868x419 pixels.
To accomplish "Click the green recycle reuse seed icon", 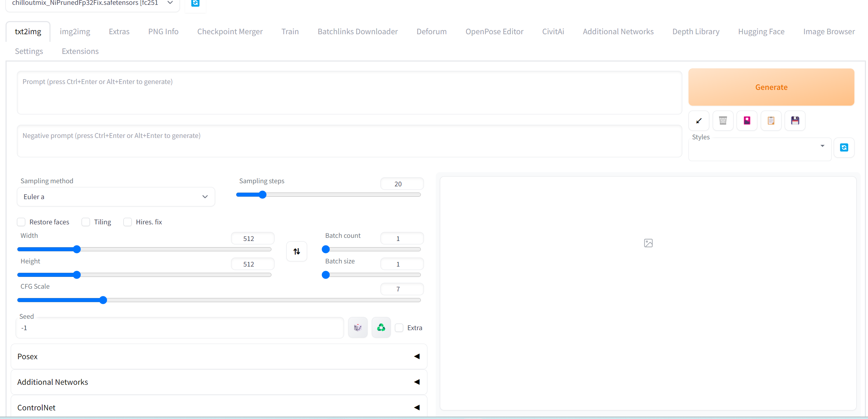I will click(381, 327).
